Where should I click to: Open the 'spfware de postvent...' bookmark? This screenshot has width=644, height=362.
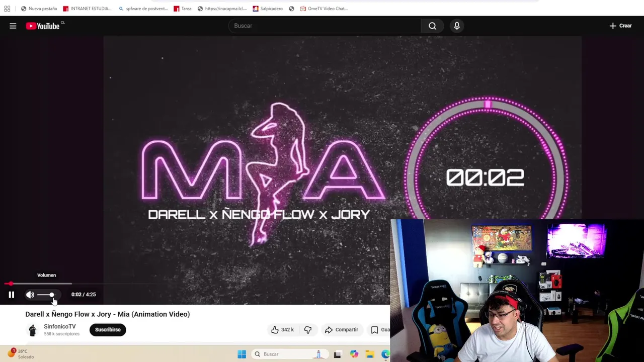(x=143, y=9)
